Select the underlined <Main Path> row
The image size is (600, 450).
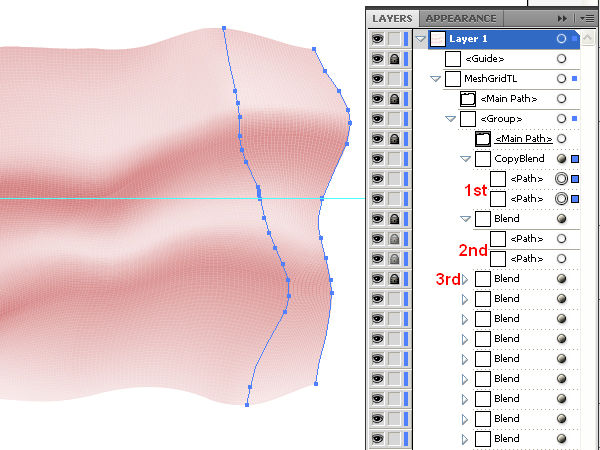(x=526, y=139)
